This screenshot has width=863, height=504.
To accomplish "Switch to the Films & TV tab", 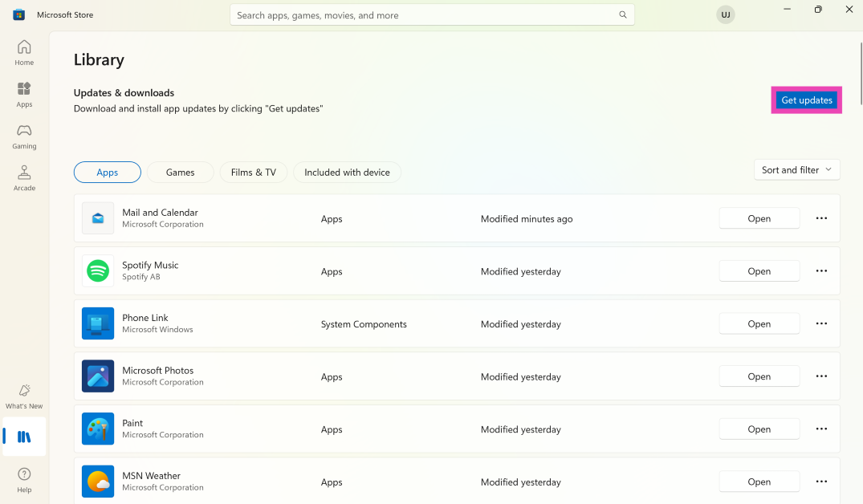I will [253, 173].
